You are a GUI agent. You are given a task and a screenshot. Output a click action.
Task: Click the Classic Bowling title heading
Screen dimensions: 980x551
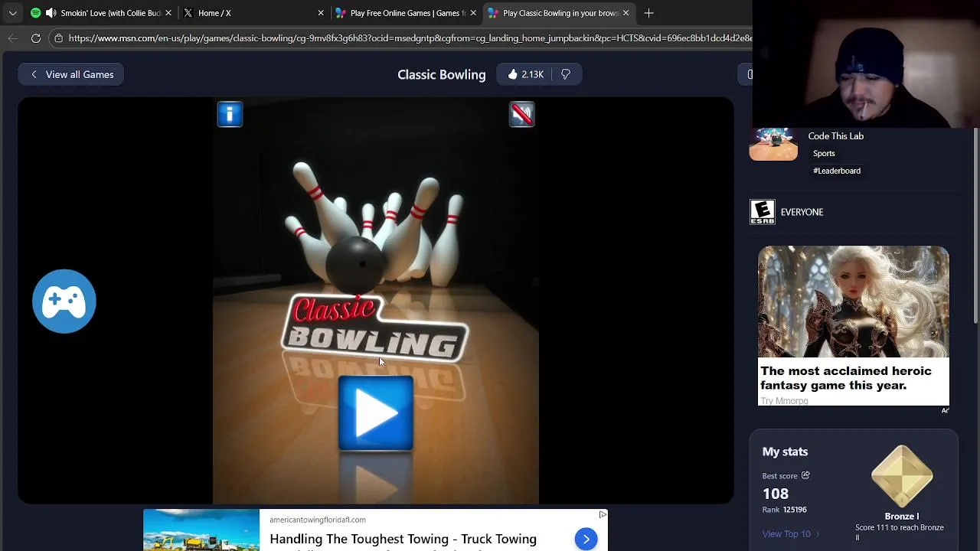click(x=442, y=74)
